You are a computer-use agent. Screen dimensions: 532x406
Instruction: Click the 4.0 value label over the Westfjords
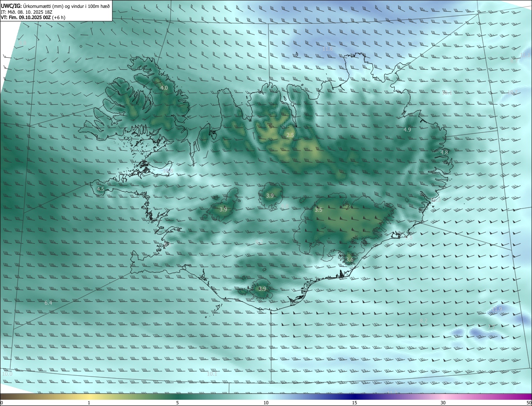[x=164, y=88]
